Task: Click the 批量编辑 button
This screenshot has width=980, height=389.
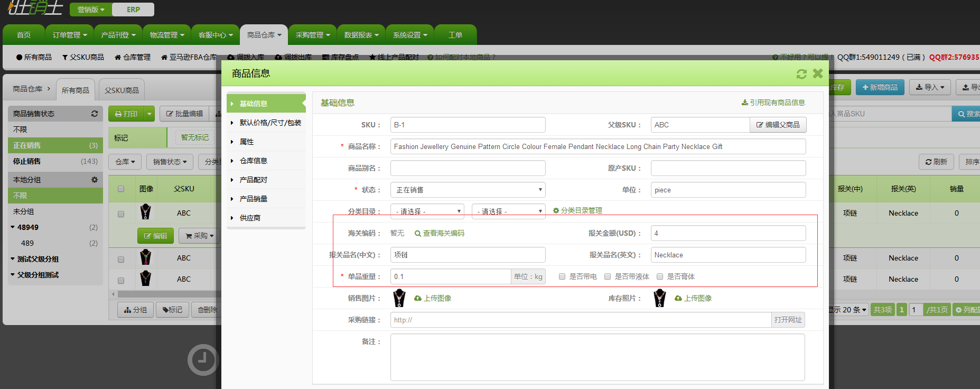Action: [184, 114]
